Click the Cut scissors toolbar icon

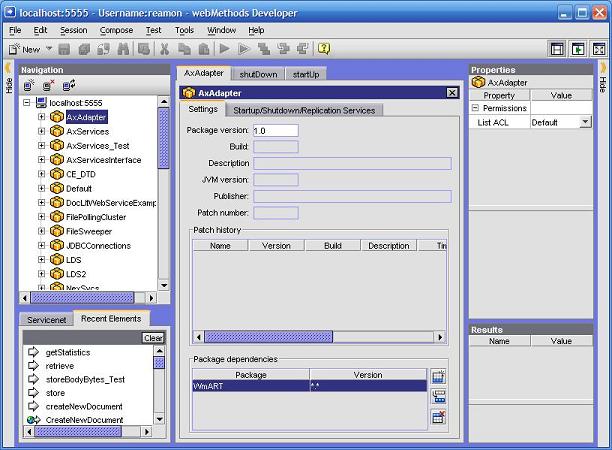tap(164, 49)
